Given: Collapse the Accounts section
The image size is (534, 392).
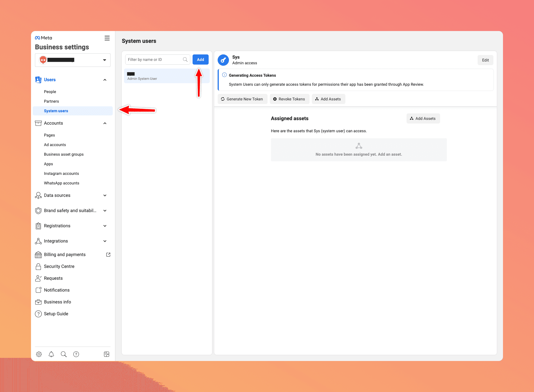Looking at the screenshot, I should [105, 123].
